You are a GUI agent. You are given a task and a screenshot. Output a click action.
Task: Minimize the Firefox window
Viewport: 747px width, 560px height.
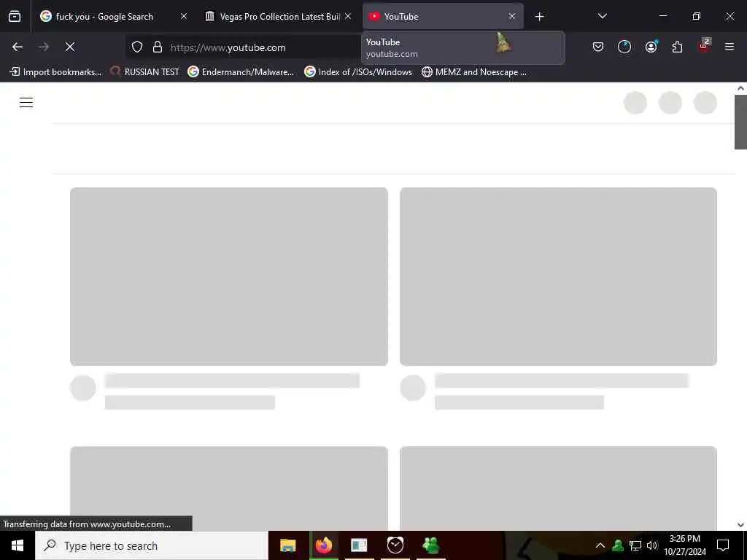pos(662,17)
